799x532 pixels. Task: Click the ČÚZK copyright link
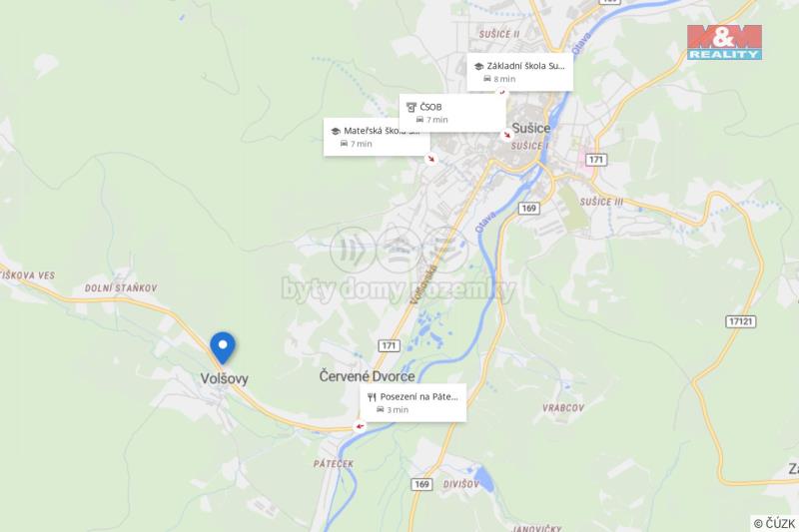click(x=775, y=523)
